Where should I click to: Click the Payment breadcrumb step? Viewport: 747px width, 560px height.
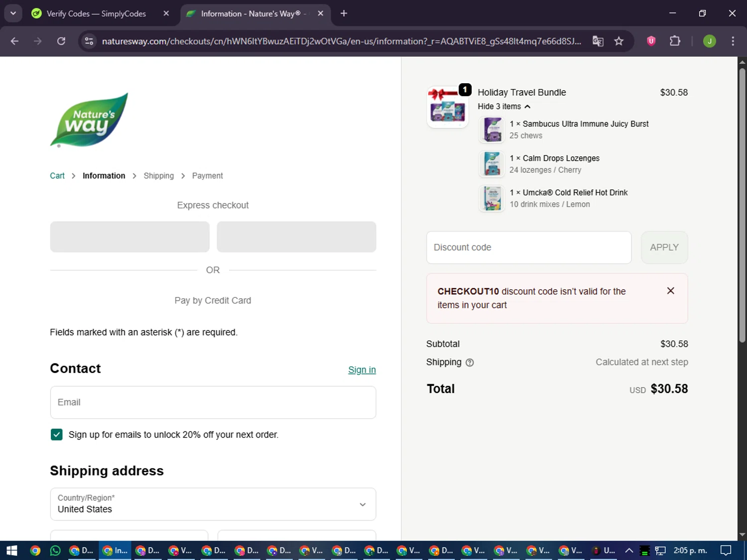(208, 176)
